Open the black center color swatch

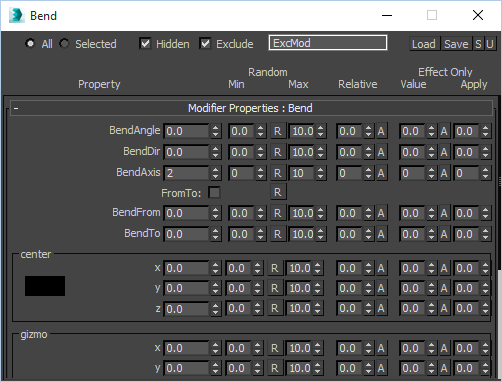click(45, 286)
